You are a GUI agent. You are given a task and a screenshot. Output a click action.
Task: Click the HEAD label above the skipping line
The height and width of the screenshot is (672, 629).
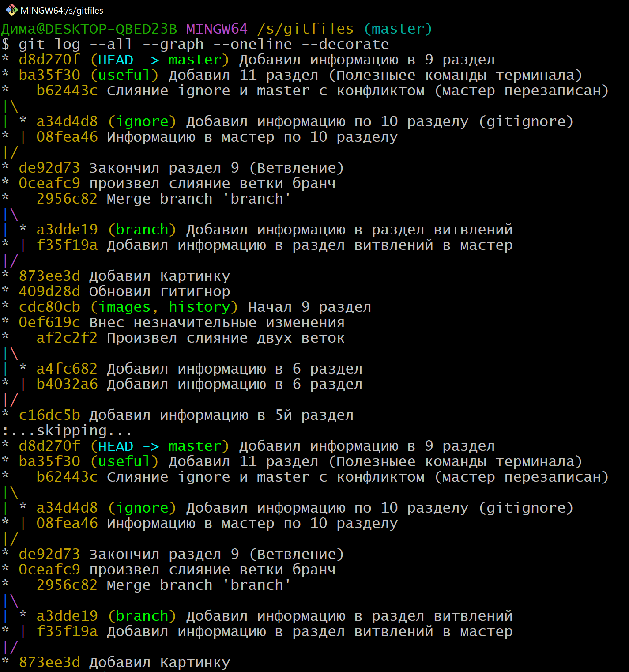[x=115, y=60]
